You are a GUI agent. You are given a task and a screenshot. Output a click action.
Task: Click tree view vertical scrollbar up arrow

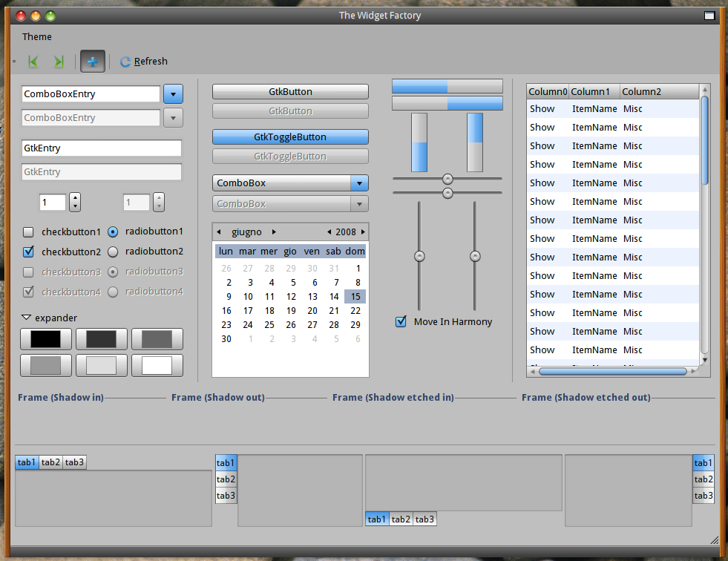705,89
